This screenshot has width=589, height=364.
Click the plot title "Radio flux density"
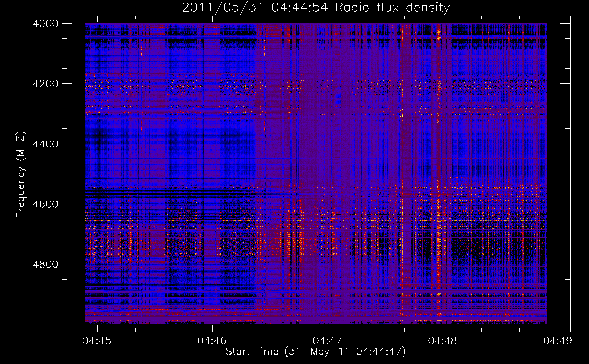pyautogui.click(x=392, y=7)
